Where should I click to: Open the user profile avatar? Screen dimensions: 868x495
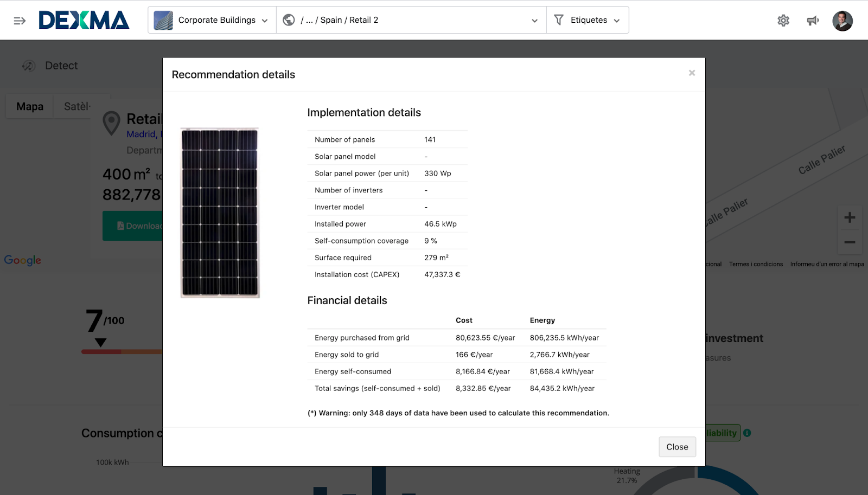click(x=843, y=21)
